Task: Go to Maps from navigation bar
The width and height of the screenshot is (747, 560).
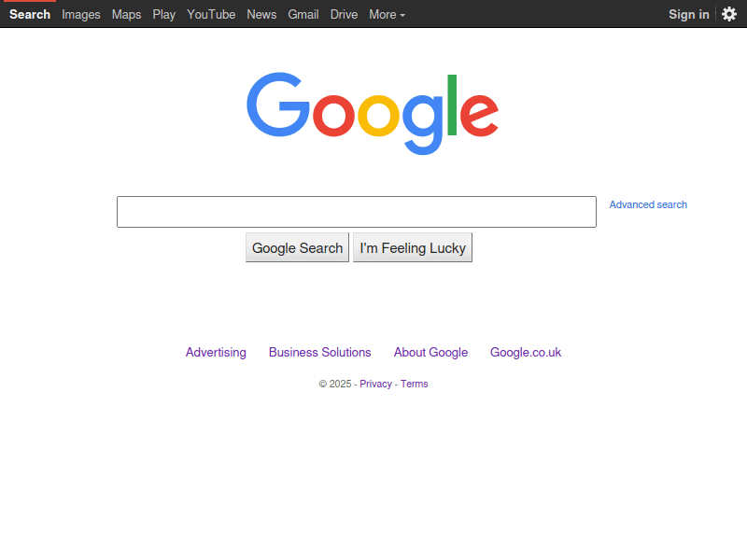Action: (x=126, y=14)
